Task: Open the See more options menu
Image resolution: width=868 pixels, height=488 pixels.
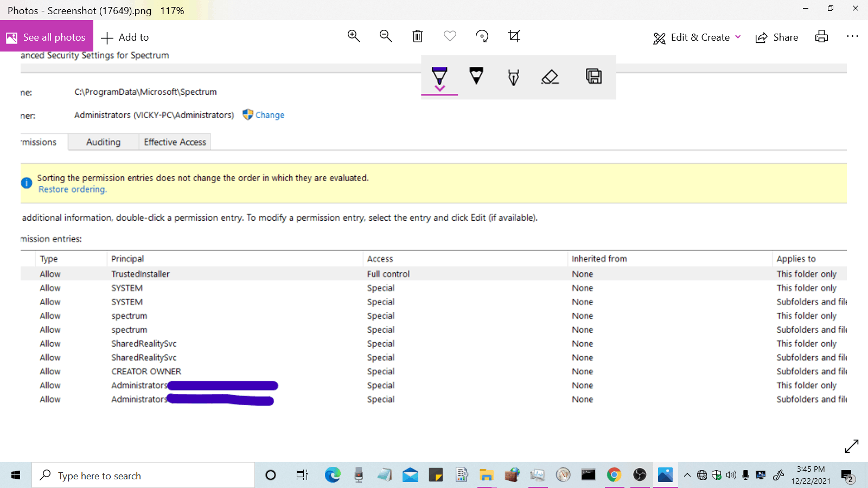Action: [x=852, y=36]
